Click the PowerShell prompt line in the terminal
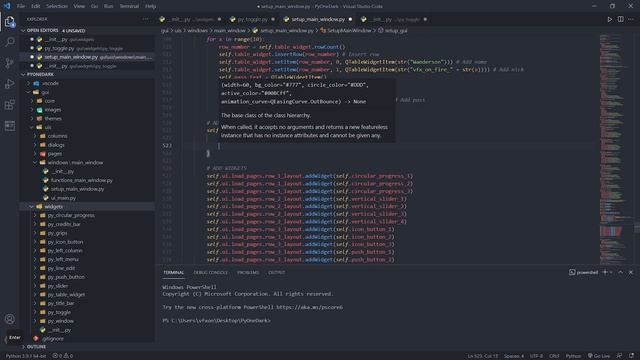This screenshot has width=640, height=360. coord(216,321)
